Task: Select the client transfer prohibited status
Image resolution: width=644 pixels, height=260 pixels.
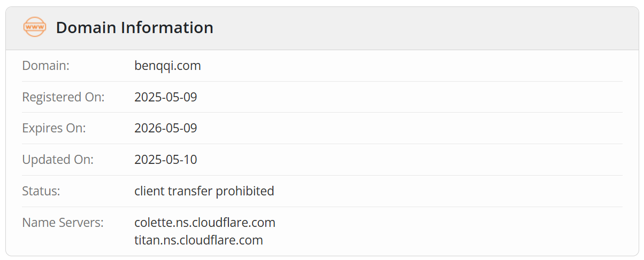Action: tap(204, 191)
